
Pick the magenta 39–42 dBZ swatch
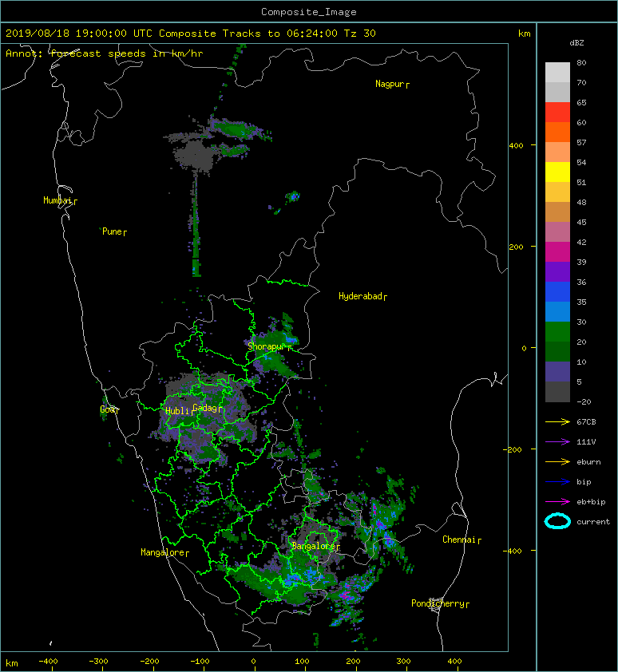point(557,251)
